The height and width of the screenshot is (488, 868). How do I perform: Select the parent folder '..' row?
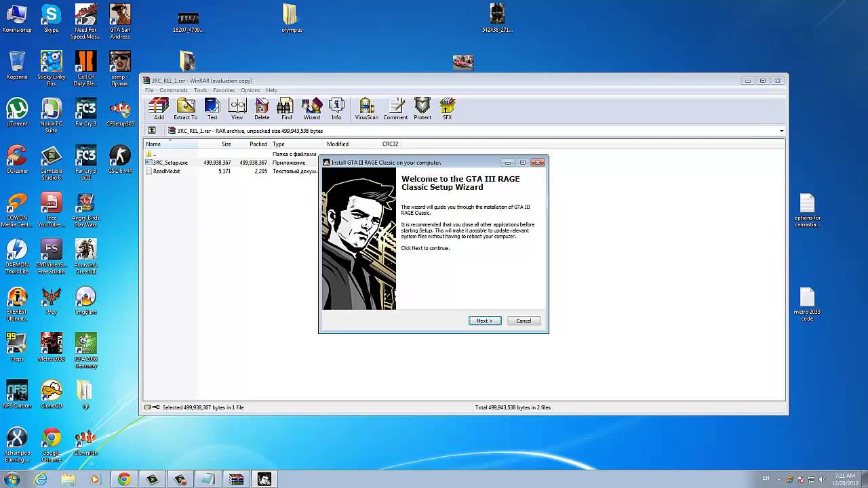point(231,154)
